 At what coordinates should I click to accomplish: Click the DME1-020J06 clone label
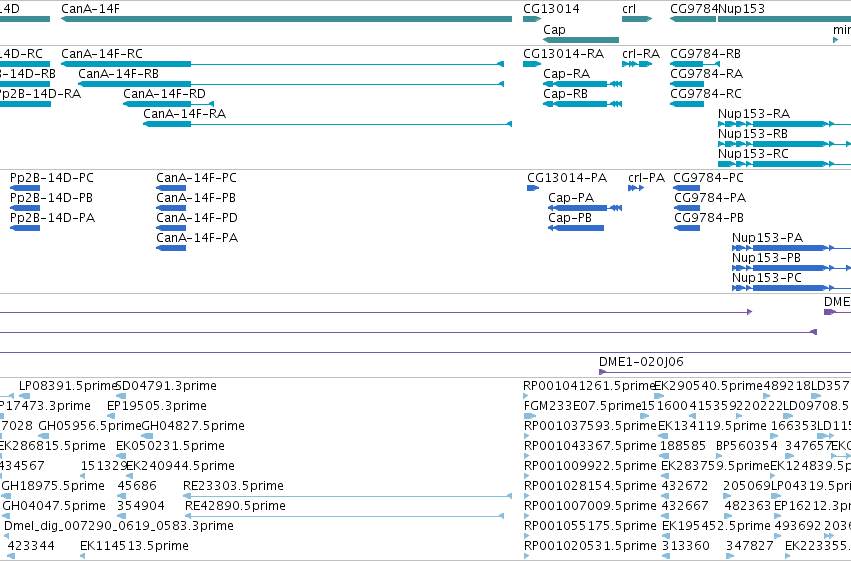pyautogui.click(x=641, y=362)
